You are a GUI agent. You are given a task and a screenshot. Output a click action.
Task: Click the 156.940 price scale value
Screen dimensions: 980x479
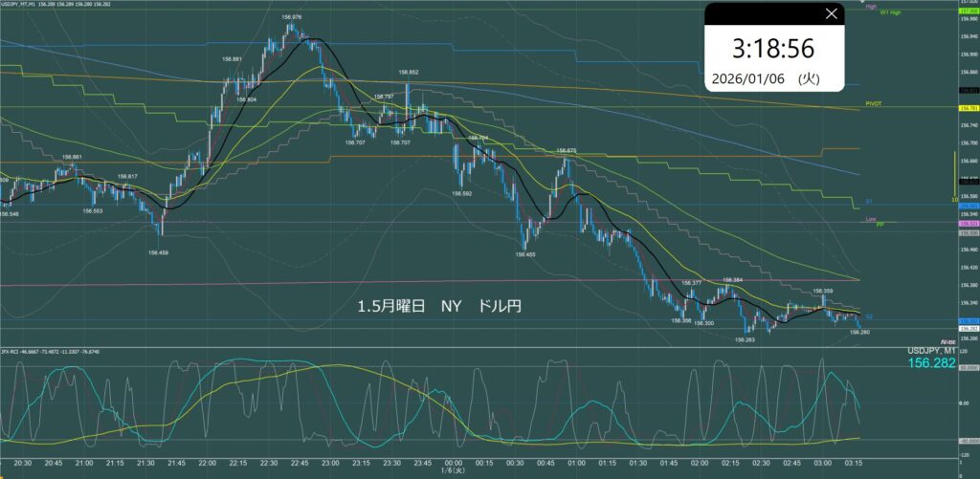pos(969,37)
